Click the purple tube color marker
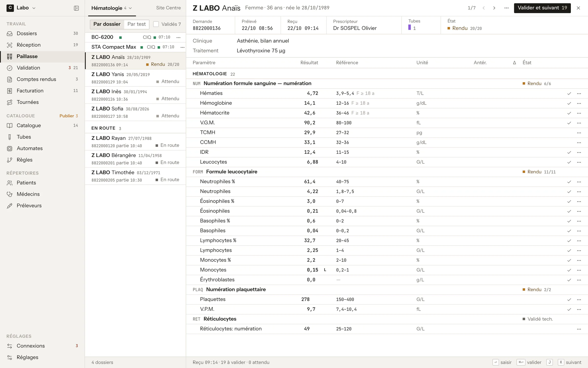Viewport: 588px width, 368px height. point(409,27)
